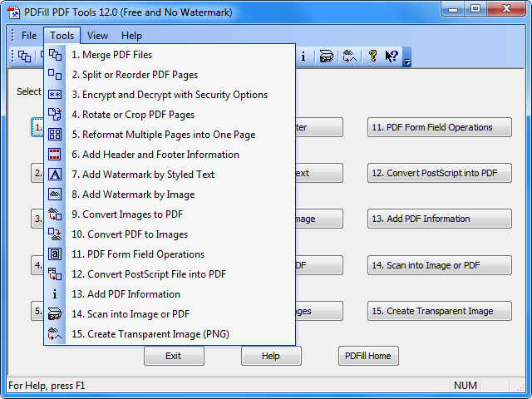532x399 pixels.
Task: Select 5. Reformat Multiple Pages into One Page
Action: [170, 135]
